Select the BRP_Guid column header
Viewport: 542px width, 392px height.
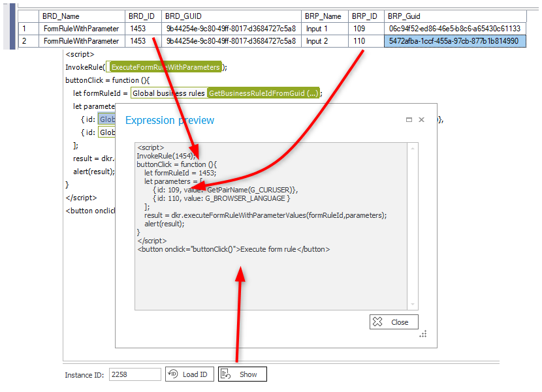(455, 16)
